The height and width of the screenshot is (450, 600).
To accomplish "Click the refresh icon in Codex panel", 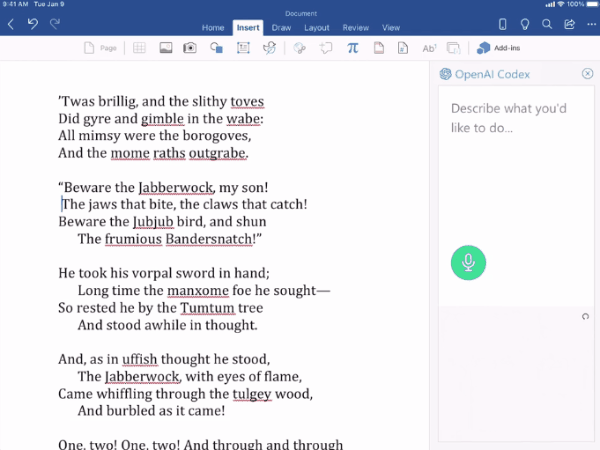I will 585,316.
